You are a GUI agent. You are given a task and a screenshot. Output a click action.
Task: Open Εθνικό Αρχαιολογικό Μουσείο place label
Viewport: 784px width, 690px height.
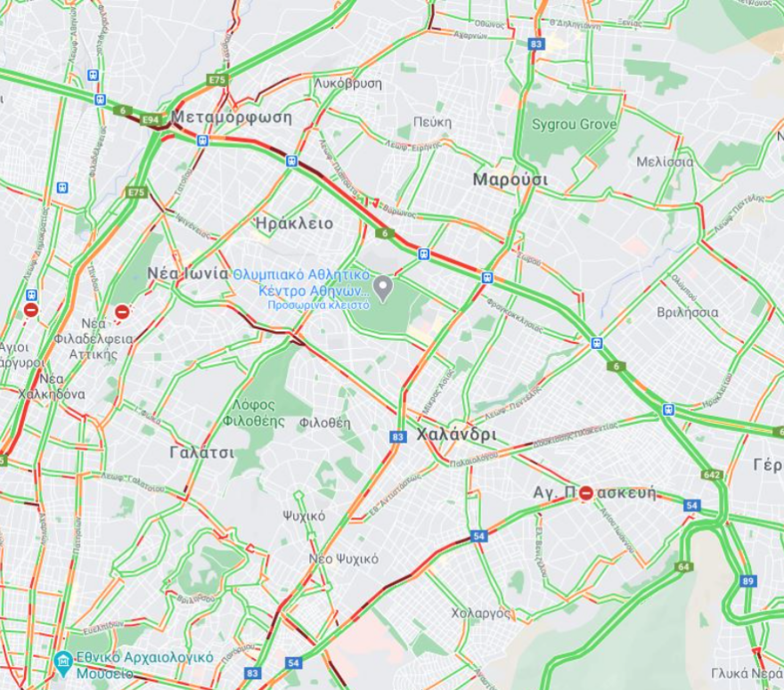pos(144,665)
